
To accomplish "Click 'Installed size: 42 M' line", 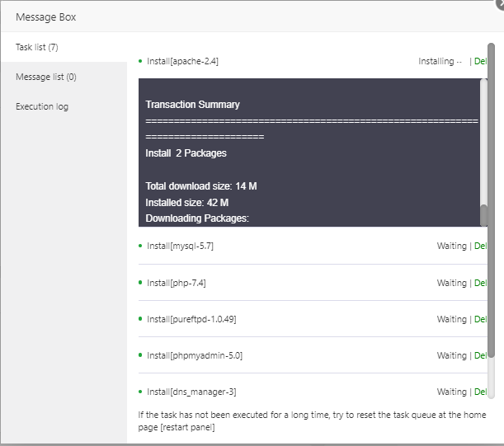I will click(x=186, y=203).
